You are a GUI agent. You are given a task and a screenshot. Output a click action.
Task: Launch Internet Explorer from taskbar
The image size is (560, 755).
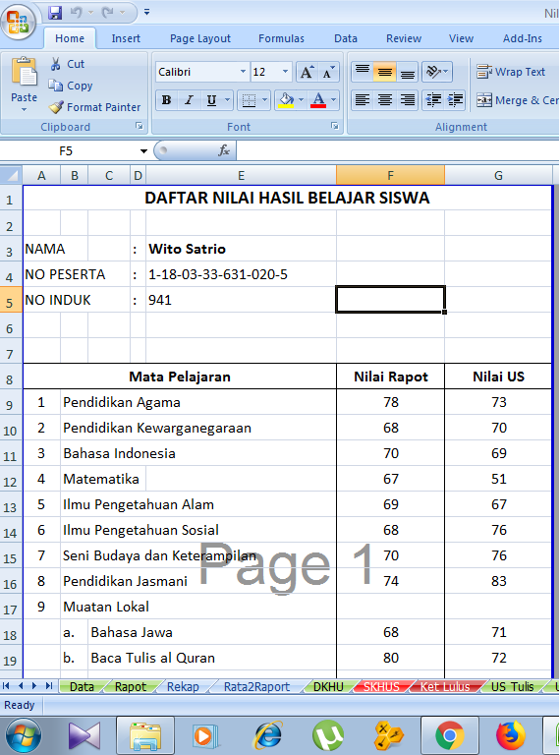pyautogui.click(x=267, y=735)
